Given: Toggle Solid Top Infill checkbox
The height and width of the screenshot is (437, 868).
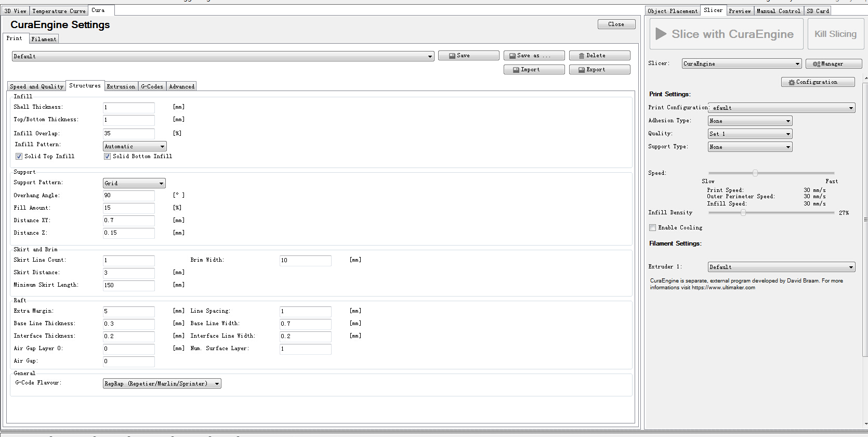Looking at the screenshot, I should pyautogui.click(x=19, y=157).
